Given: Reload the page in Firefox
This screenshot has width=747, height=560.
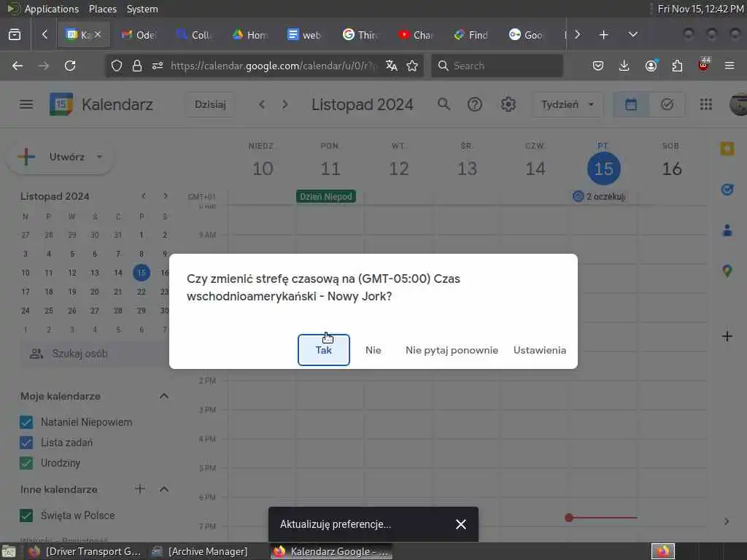Looking at the screenshot, I should pos(70,66).
